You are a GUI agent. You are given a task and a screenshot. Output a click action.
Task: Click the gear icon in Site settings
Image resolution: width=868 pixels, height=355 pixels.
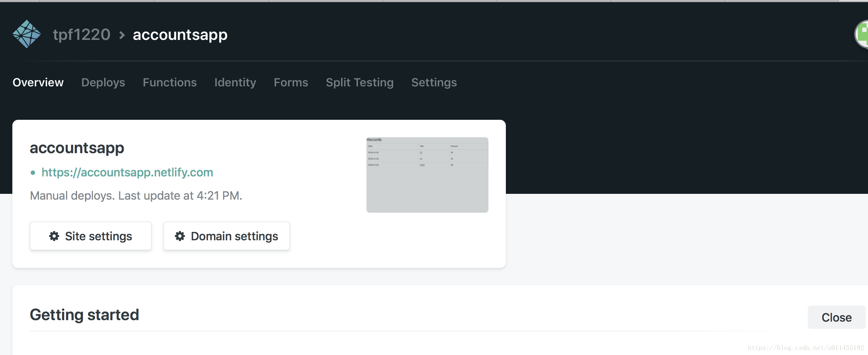coord(54,236)
